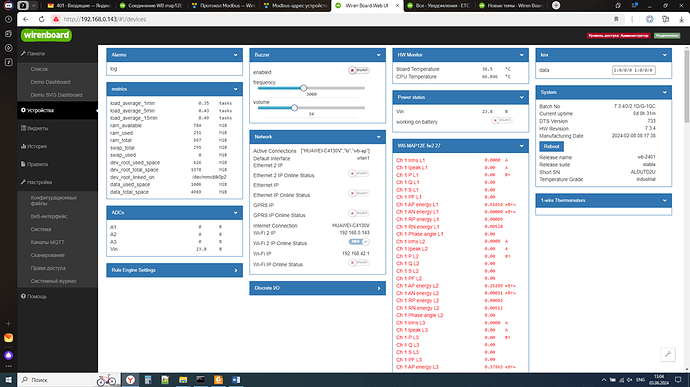Go back using the browser back arrow
Viewport: 690px width, 387px height.
(26, 19)
